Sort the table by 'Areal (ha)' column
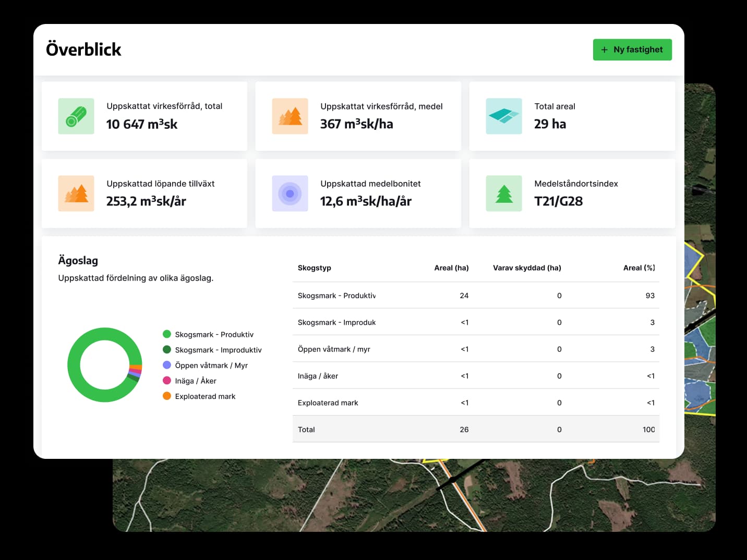This screenshot has height=560, width=747. pos(452,267)
